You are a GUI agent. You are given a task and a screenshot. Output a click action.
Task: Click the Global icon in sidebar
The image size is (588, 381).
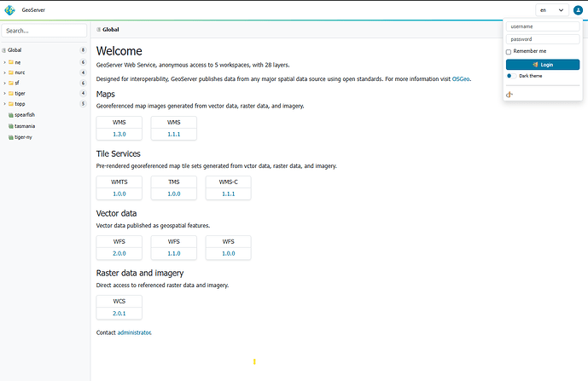point(4,50)
